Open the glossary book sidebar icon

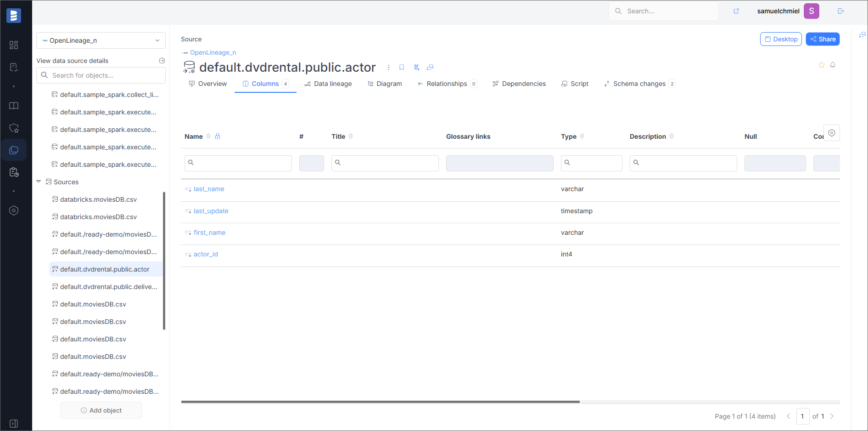(14, 106)
